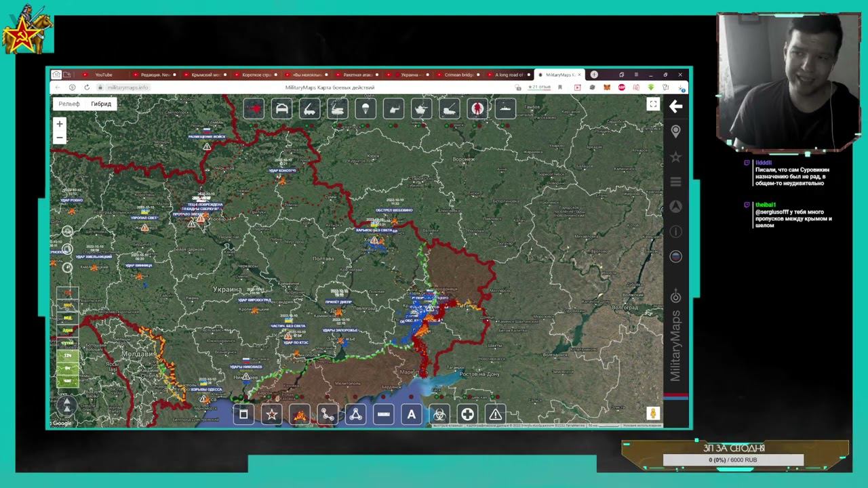Open the location pin panel in sidebar
The width and height of the screenshot is (868, 488).
(675, 131)
